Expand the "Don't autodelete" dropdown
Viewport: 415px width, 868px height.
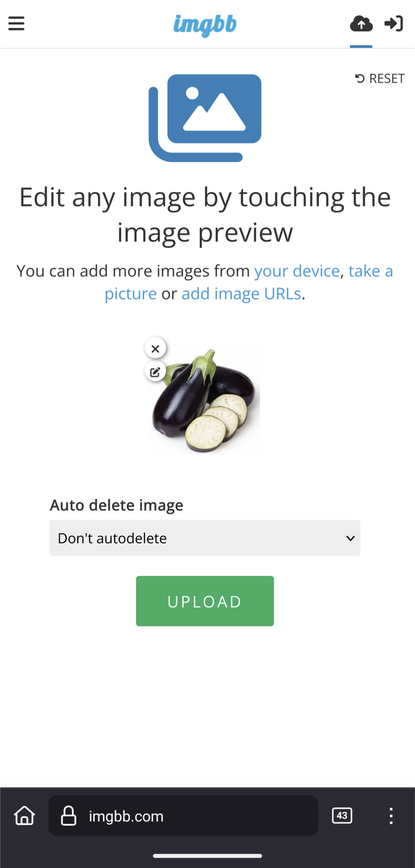205,538
